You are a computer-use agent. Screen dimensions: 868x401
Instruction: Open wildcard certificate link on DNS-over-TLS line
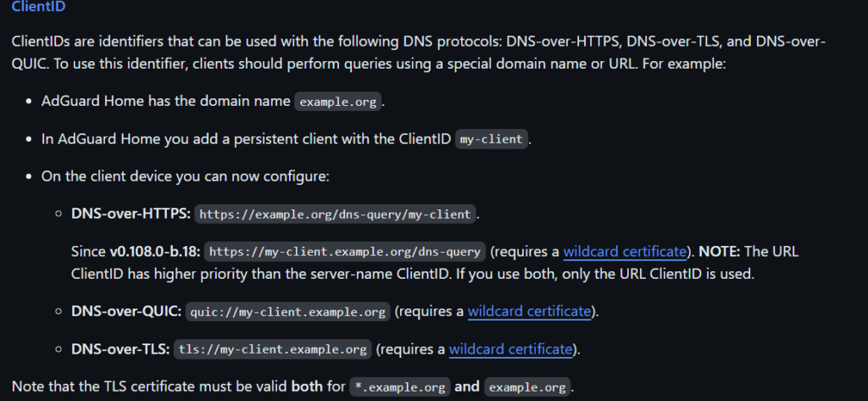click(x=510, y=349)
